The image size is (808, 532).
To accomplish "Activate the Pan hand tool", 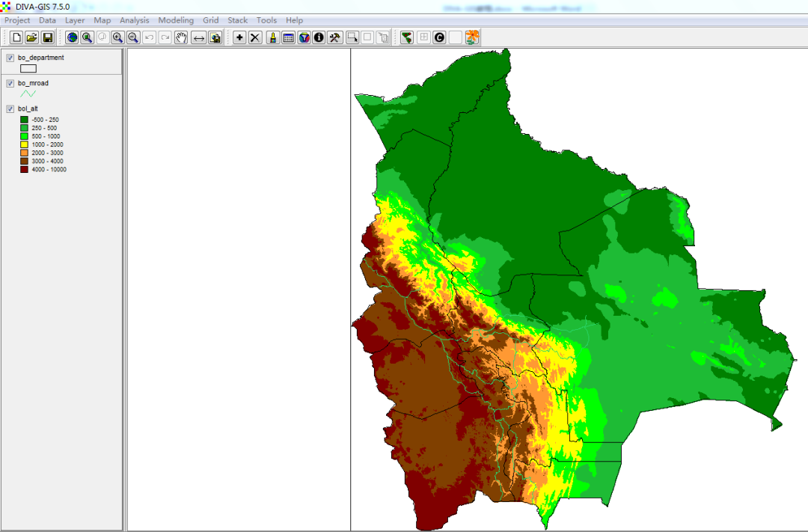I will [x=181, y=37].
